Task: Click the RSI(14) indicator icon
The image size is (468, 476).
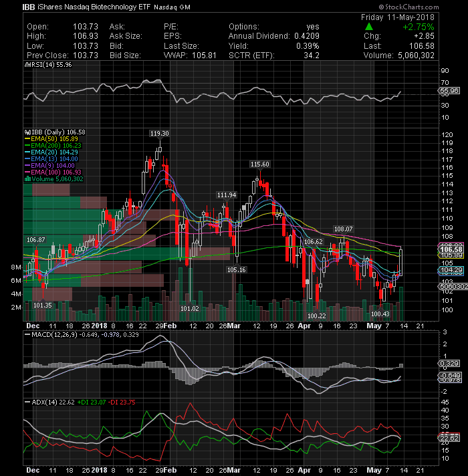Action: [x=27, y=65]
